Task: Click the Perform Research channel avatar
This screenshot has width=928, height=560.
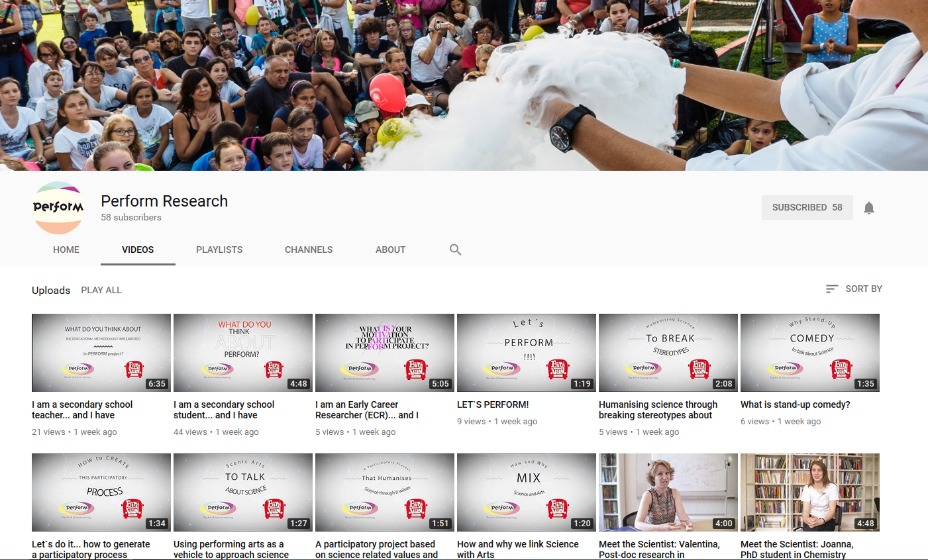Action: pos(58,208)
